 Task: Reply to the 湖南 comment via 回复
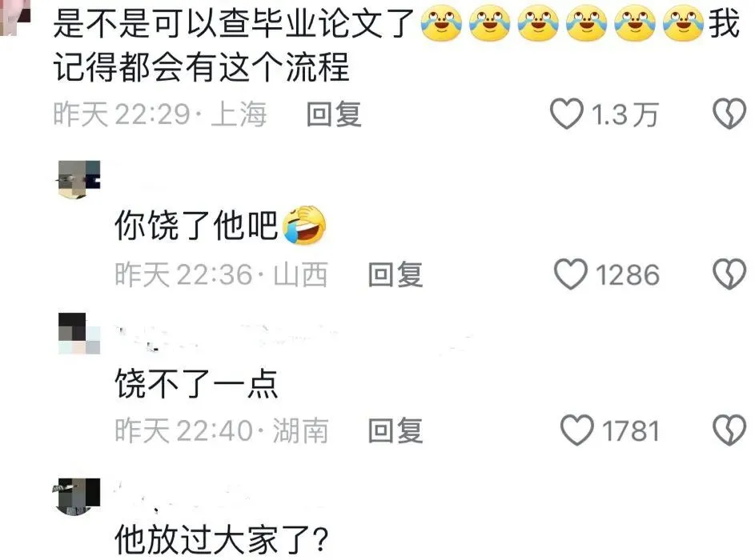pyautogui.click(x=396, y=430)
